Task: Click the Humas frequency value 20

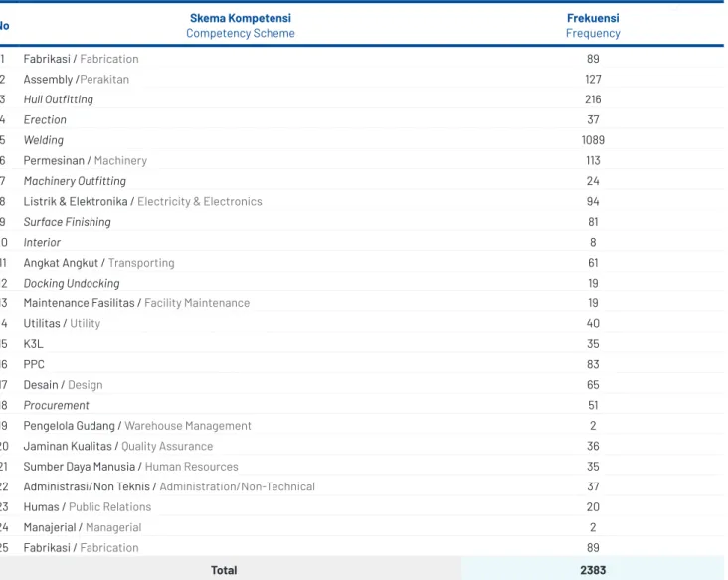Action: click(593, 507)
